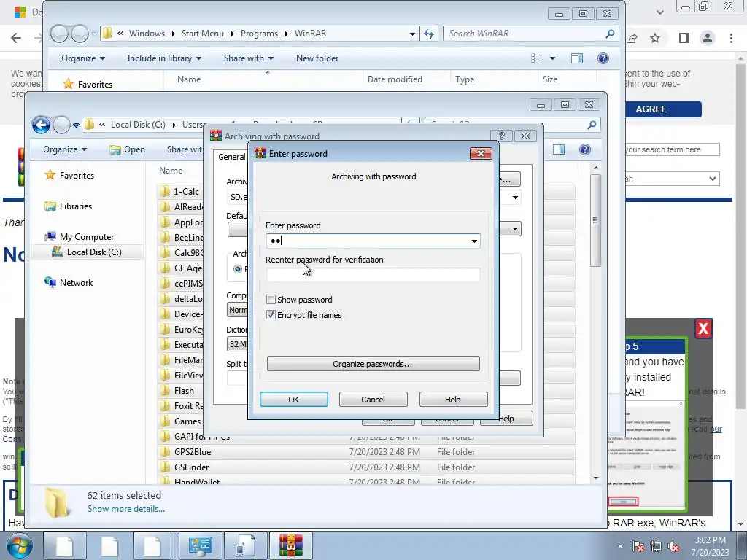Viewport: 747px width, 560px height.
Task: Open the web page language dropdown
Action: click(712, 179)
